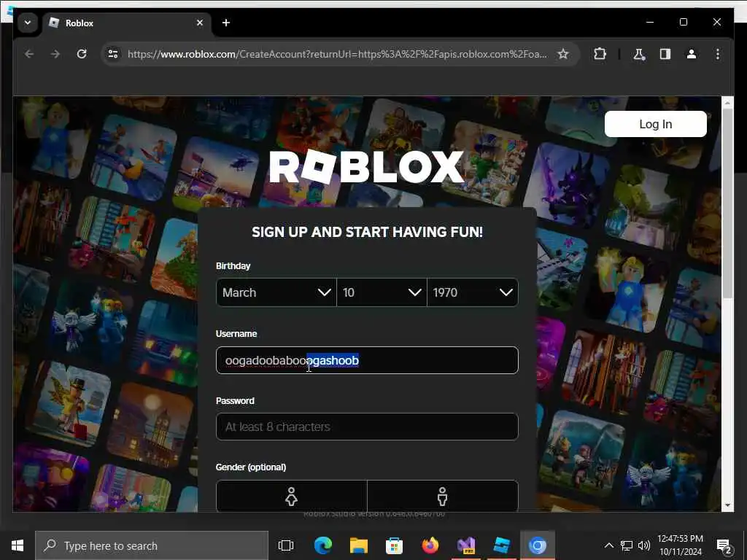Select the female gender option
Image resolution: width=747 pixels, height=560 pixels.
(x=292, y=496)
